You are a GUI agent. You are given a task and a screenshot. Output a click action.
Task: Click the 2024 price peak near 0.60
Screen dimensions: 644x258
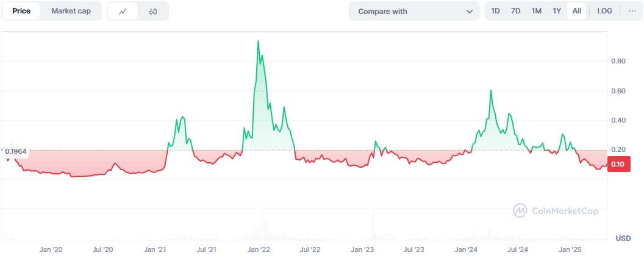point(491,90)
